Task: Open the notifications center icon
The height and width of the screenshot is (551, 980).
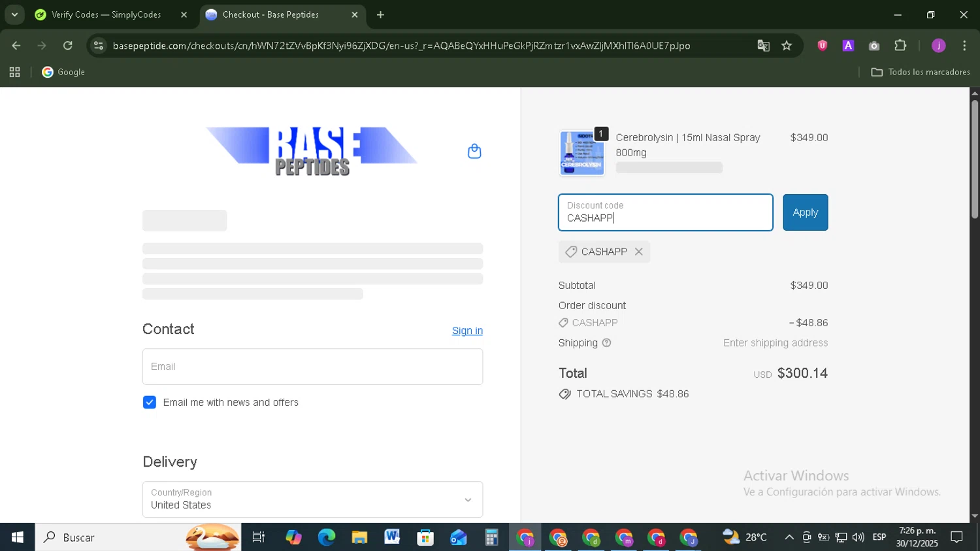Action: [957, 537]
